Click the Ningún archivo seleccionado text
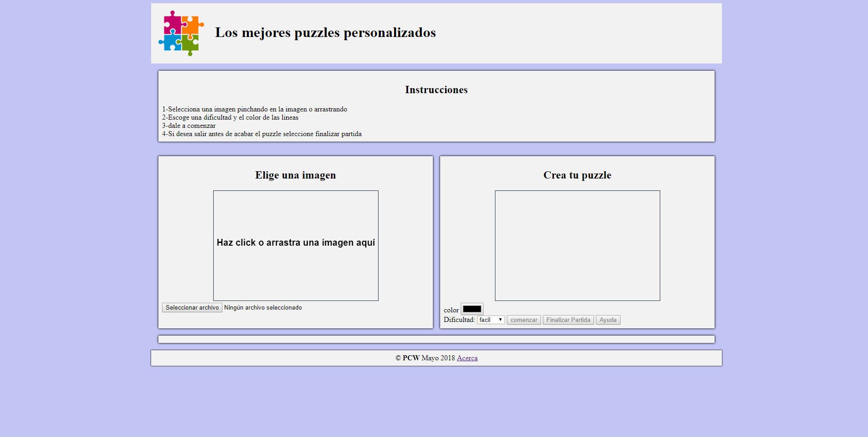This screenshot has width=868, height=437. pos(263,307)
